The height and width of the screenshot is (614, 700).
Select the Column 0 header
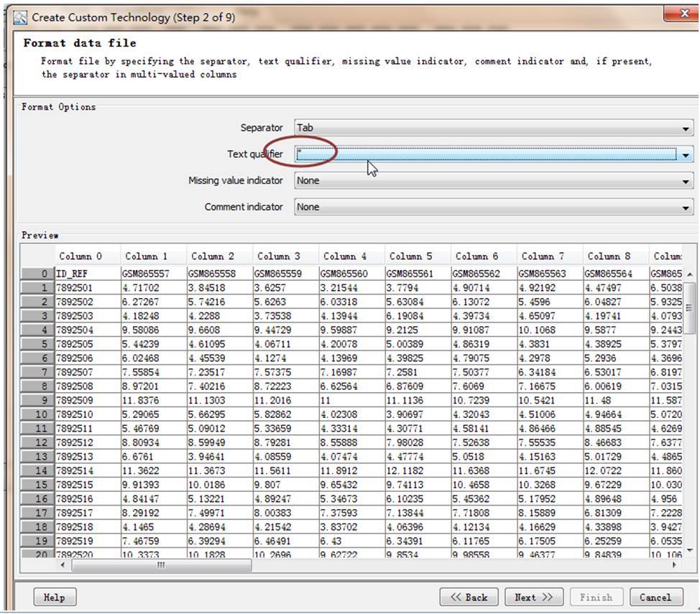80,256
